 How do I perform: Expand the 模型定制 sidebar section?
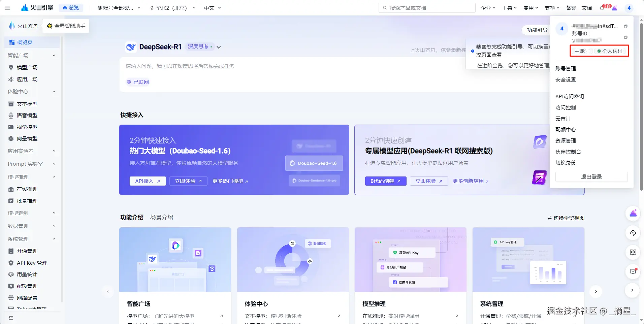(54, 213)
